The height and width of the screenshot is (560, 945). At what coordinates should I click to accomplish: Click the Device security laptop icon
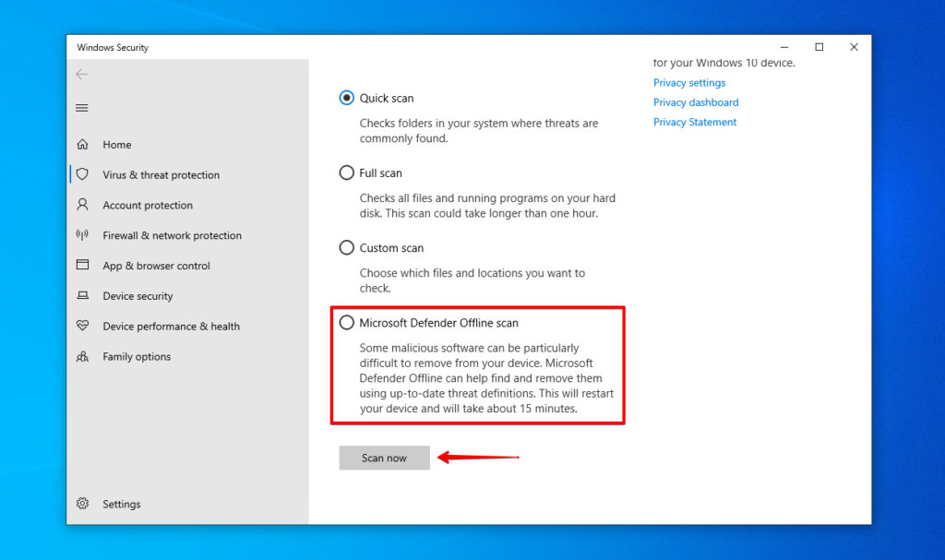[x=82, y=296]
